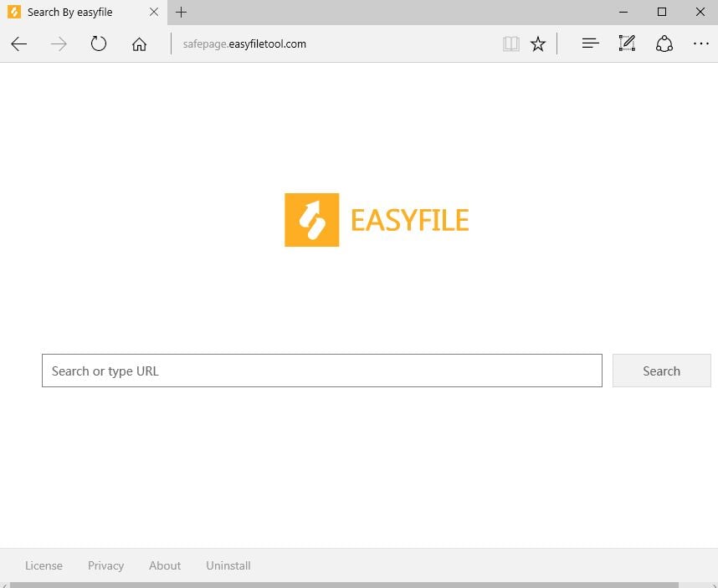Open the Privacy link
Image resolution: width=718 pixels, height=588 pixels.
[105, 565]
